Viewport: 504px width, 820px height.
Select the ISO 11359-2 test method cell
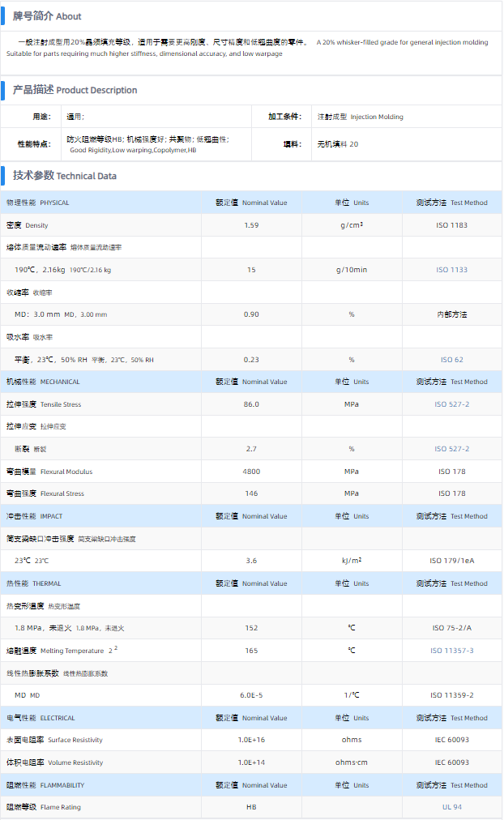(x=451, y=695)
